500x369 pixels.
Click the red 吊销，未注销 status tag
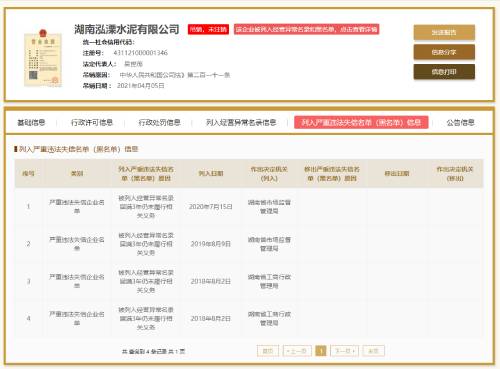click(x=208, y=29)
